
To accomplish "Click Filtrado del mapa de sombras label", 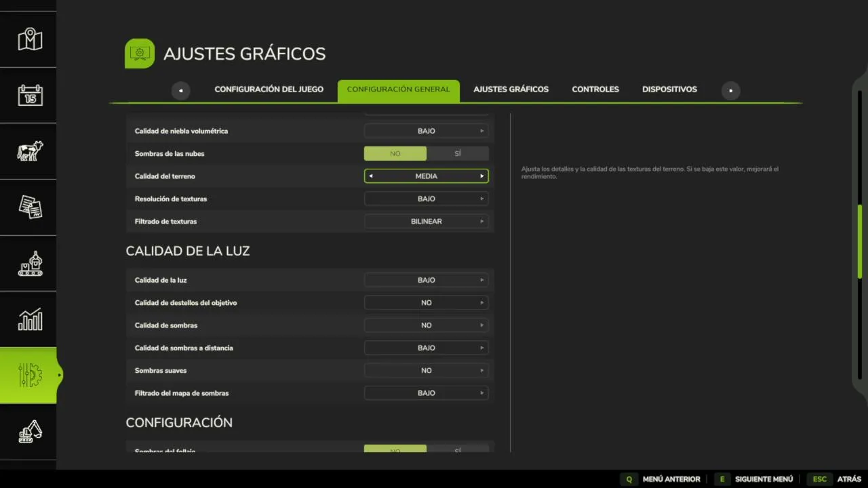I will 182,393.
